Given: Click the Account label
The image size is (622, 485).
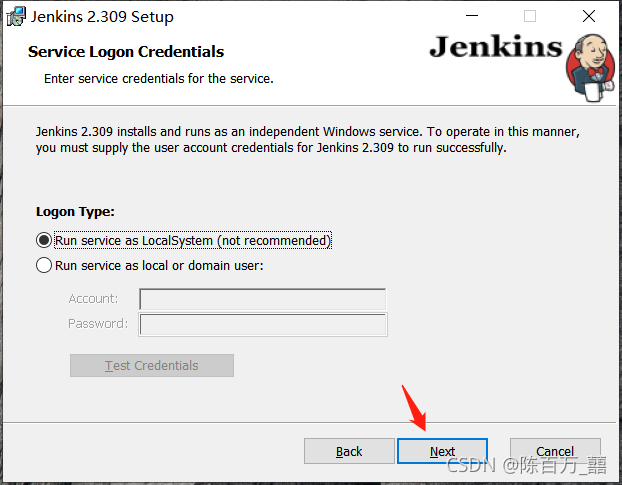Looking at the screenshot, I should coord(93,299).
